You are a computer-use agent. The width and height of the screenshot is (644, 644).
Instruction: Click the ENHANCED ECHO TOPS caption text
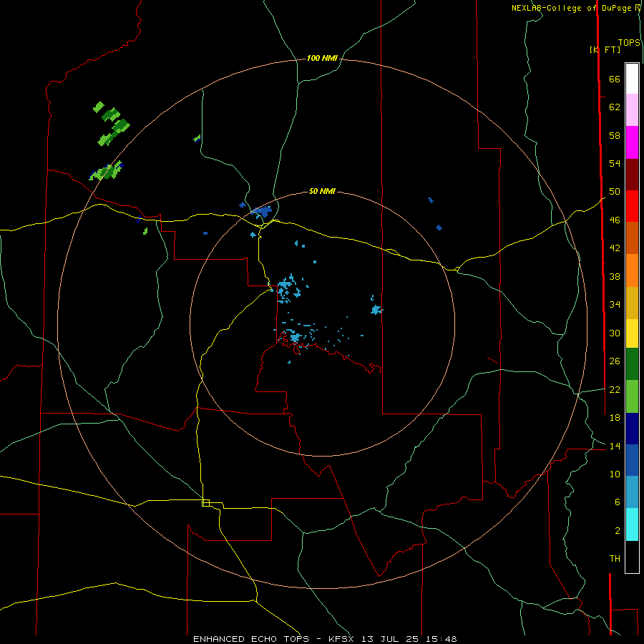[251, 639]
